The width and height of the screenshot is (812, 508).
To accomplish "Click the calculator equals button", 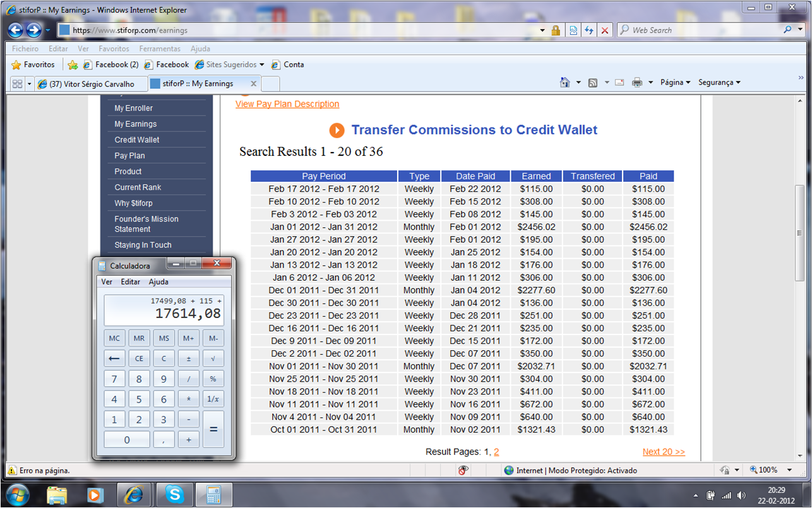I will (x=213, y=428).
